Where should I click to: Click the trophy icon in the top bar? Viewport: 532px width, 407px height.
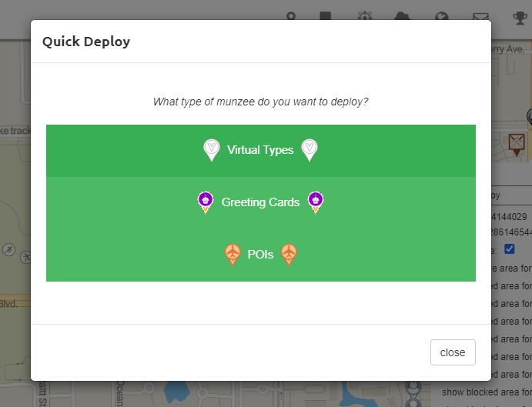[x=520, y=18]
